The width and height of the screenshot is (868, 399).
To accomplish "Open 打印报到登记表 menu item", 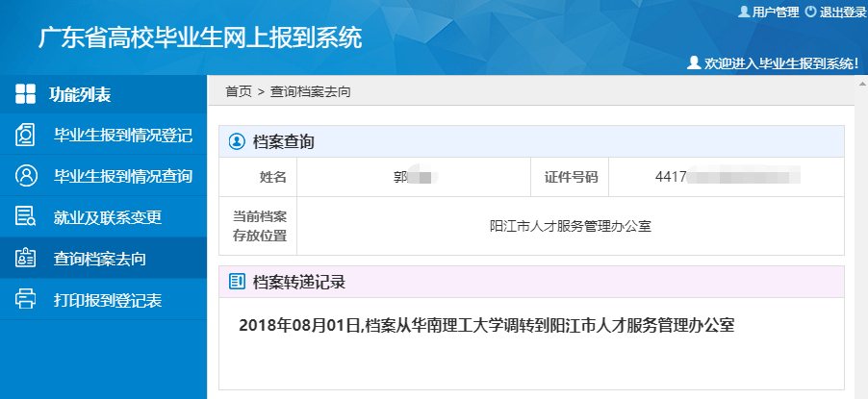I will [107, 300].
